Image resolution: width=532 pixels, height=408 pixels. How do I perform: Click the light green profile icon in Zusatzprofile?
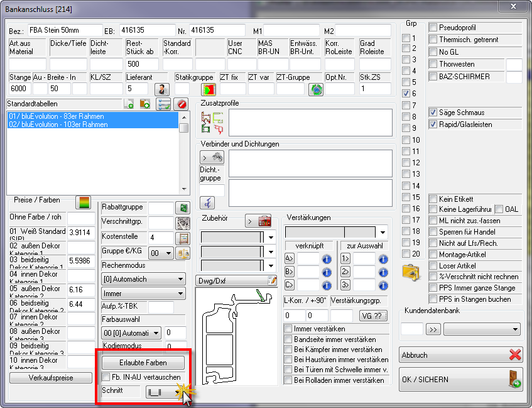218,118
